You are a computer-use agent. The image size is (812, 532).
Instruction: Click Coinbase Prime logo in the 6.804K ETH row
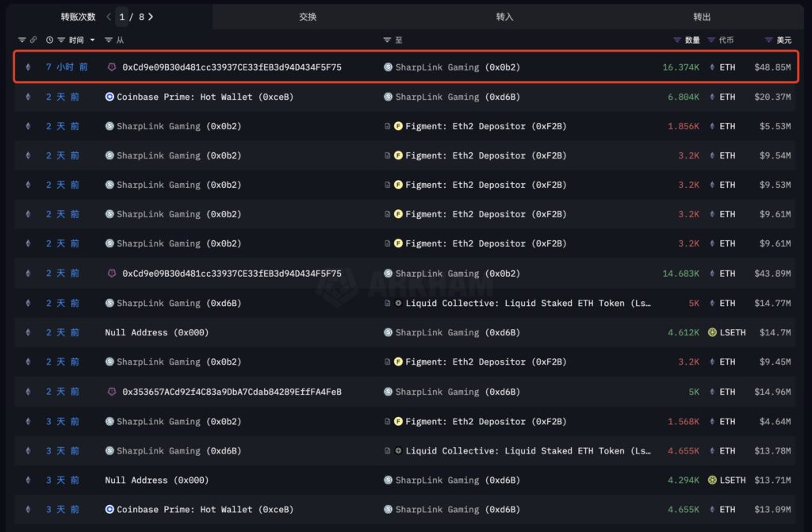pos(109,97)
